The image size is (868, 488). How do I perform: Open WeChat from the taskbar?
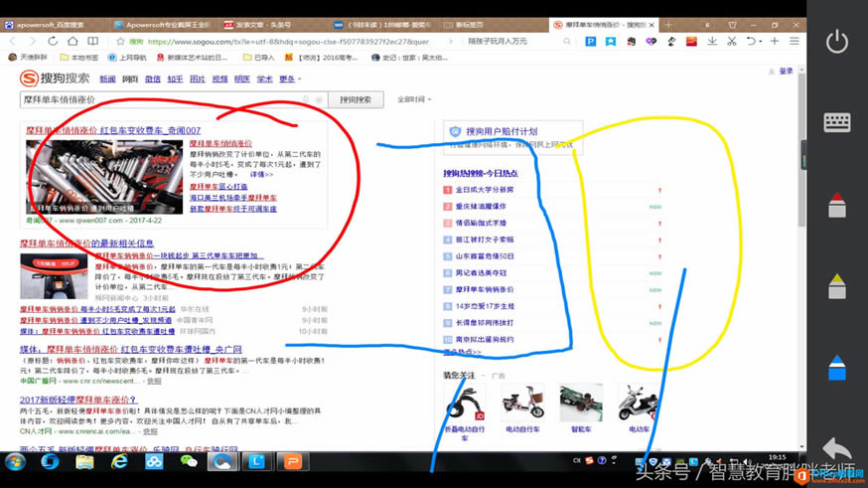point(189,461)
